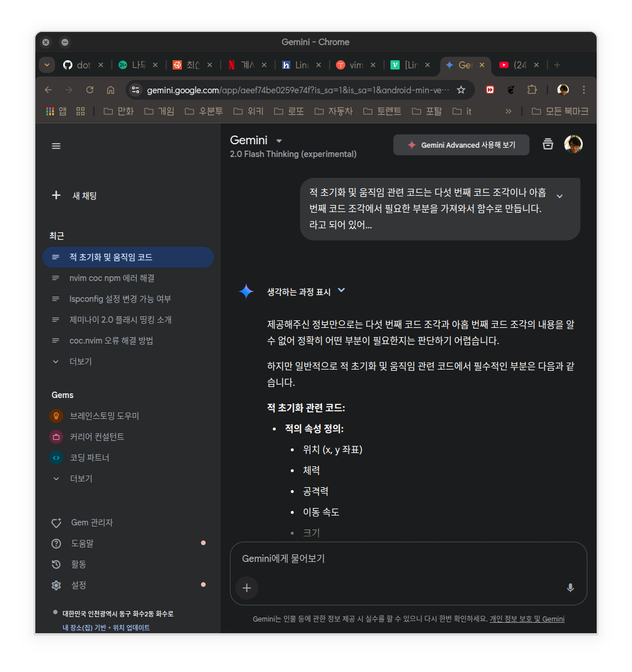The image size is (632, 672).
Task: Click the stacked-box icon beside the Gemini account avatar
Action: coord(547,144)
